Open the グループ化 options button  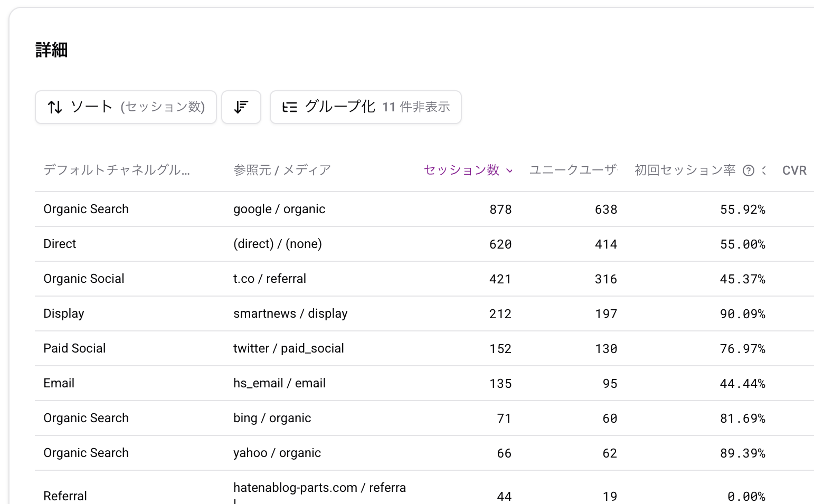pos(365,107)
